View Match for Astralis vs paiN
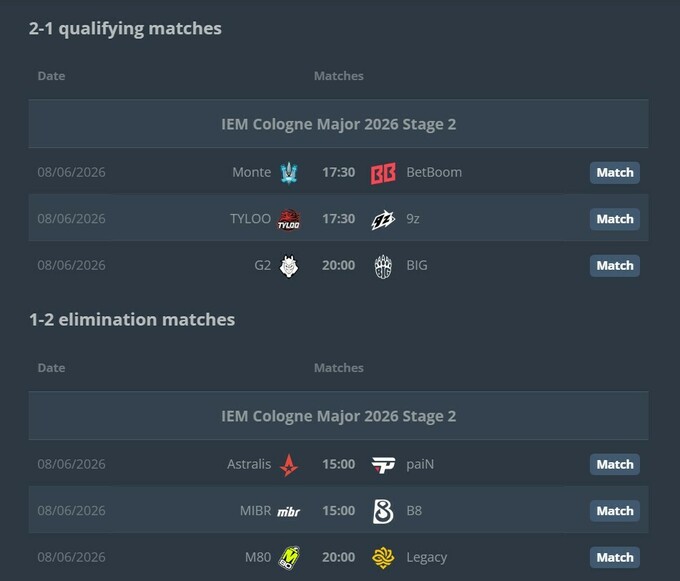Screen dimensions: 680x581 (x=615, y=464)
